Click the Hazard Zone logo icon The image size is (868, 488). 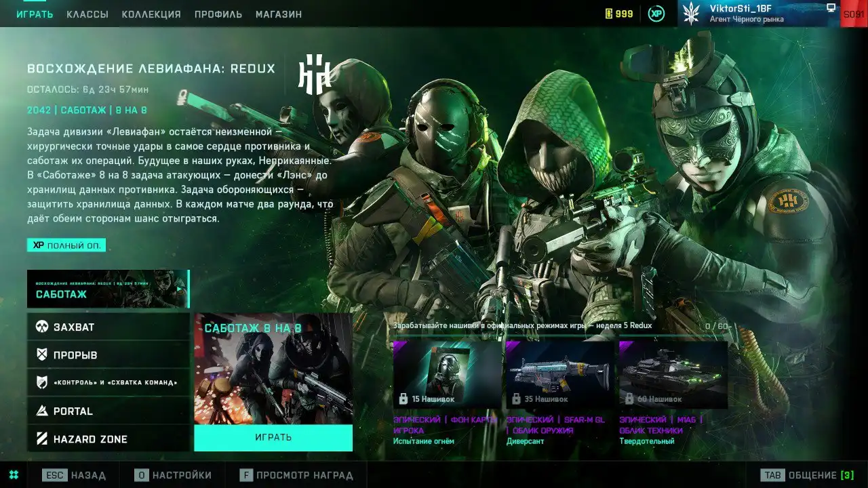(42, 439)
